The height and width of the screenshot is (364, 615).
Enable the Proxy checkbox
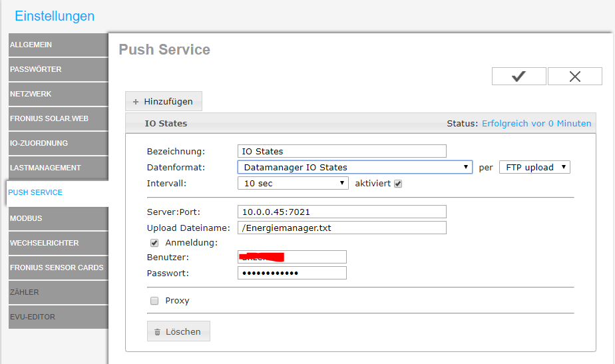(154, 301)
